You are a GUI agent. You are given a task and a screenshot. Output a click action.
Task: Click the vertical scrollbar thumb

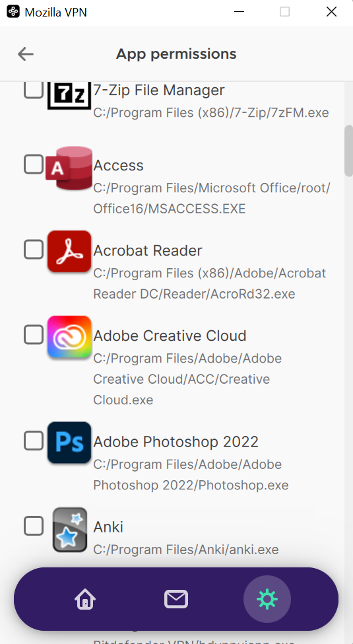349,151
